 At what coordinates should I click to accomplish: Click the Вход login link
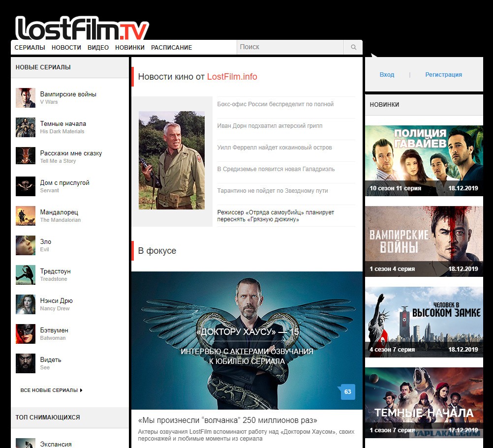(x=387, y=74)
